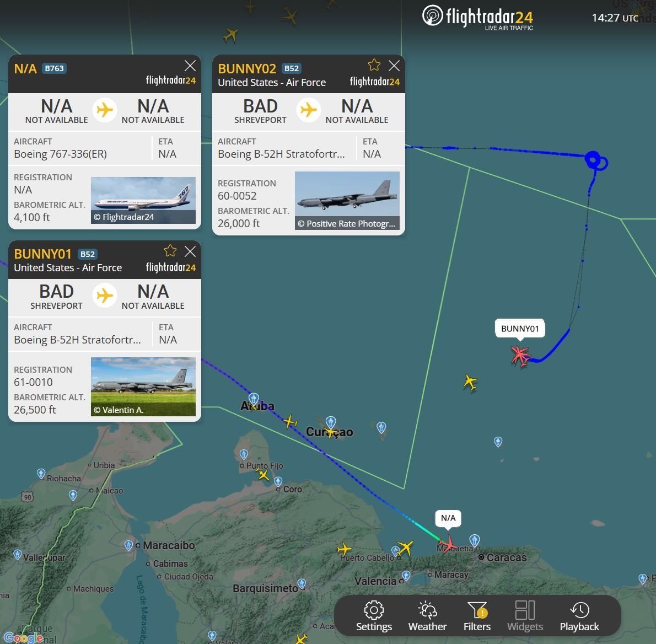Screen dimensions: 656x644
Task: Open the Playback history tool
Action: [x=579, y=616]
